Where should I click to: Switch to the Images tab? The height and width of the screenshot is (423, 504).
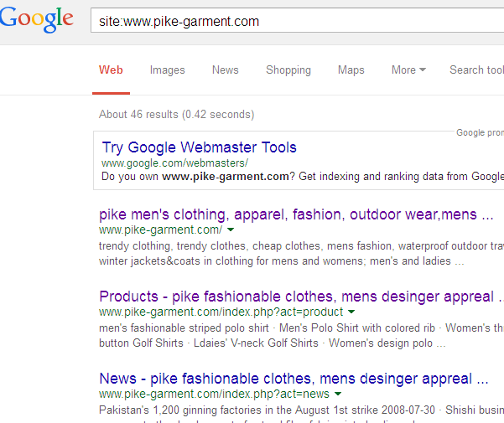pos(167,70)
